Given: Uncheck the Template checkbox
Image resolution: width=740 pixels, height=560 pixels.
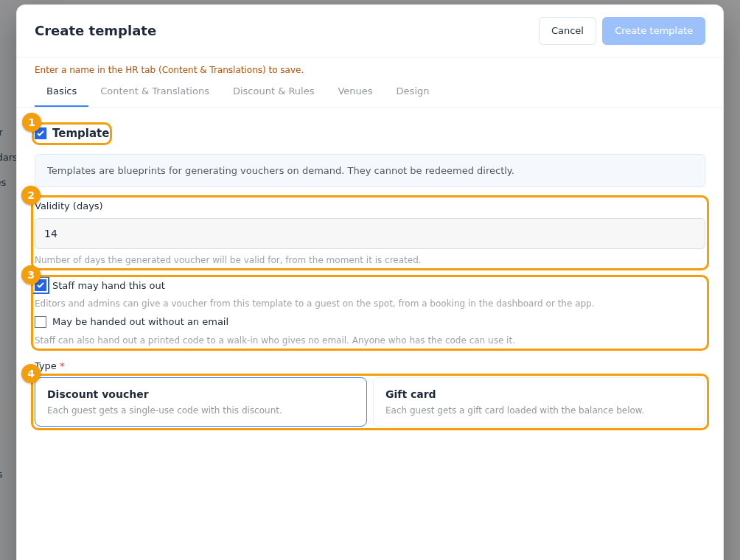Looking at the screenshot, I should [41, 133].
